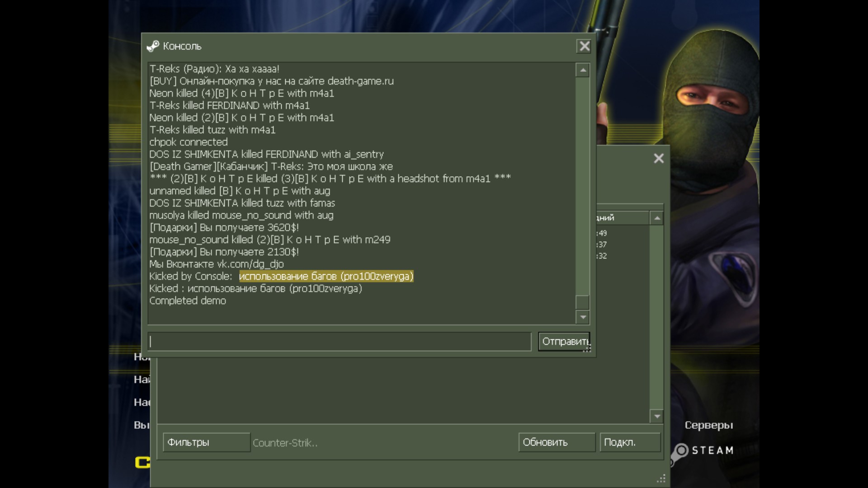Click server list scroll down arrow

point(657,416)
